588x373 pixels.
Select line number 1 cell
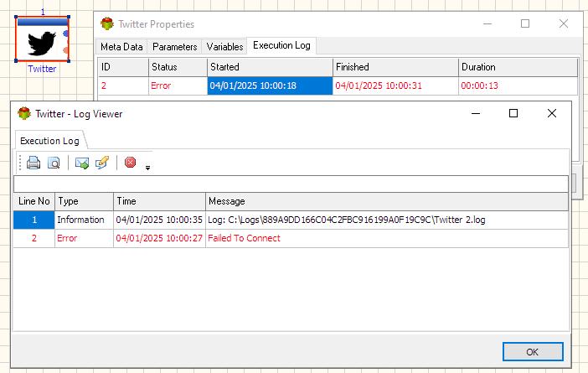pyautogui.click(x=34, y=220)
